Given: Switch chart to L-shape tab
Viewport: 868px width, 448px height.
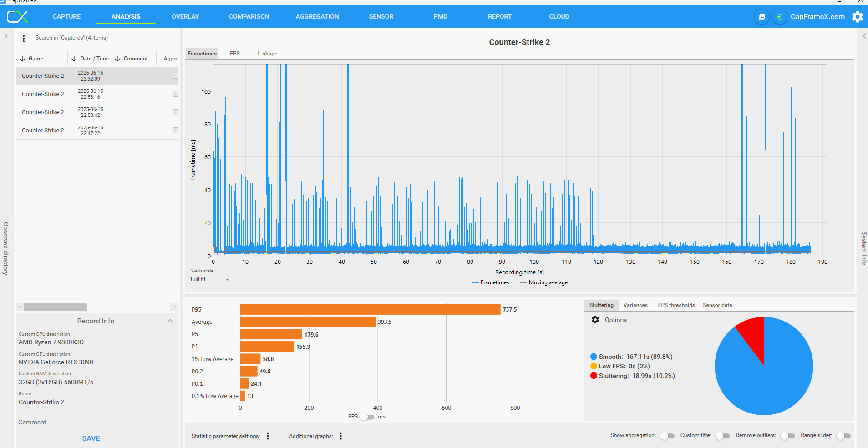Looking at the screenshot, I should click(x=268, y=54).
